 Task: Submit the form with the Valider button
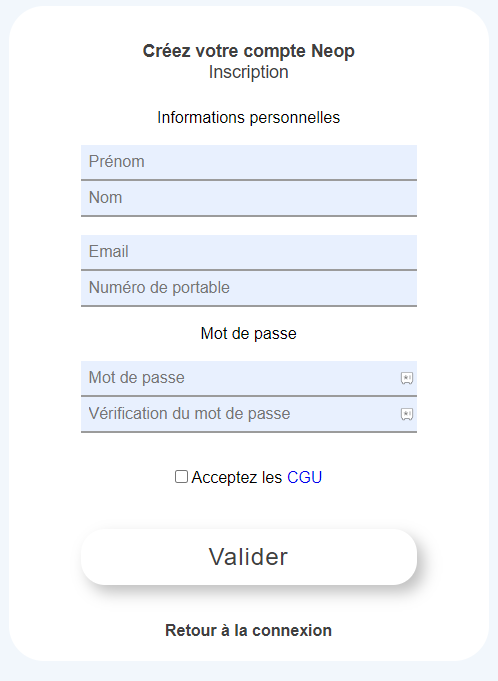[x=249, y=557]
